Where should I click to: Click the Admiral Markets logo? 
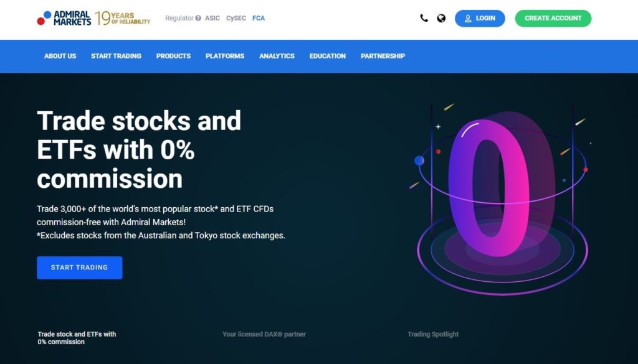64,18
